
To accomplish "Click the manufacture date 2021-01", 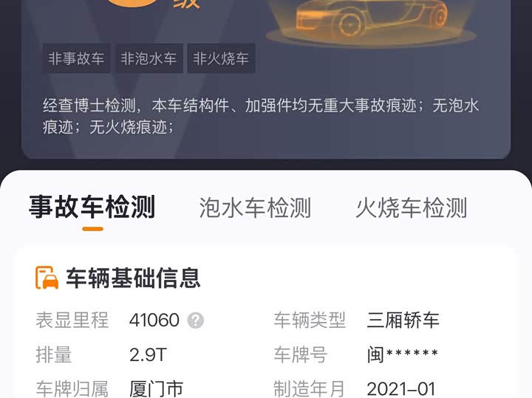I will (x=401, y=389).
